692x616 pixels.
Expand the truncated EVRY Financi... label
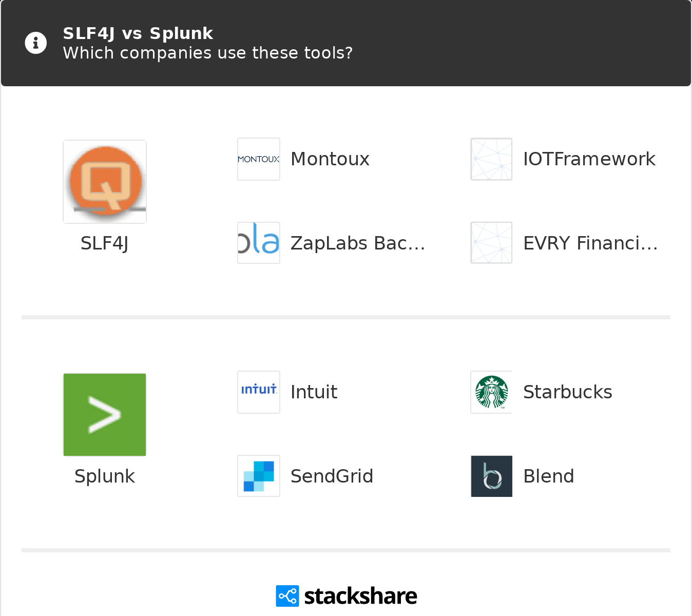tap(590, 242)
